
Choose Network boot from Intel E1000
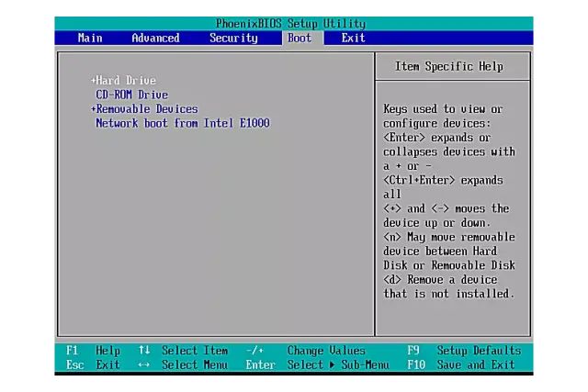click(x=182, y=122)
